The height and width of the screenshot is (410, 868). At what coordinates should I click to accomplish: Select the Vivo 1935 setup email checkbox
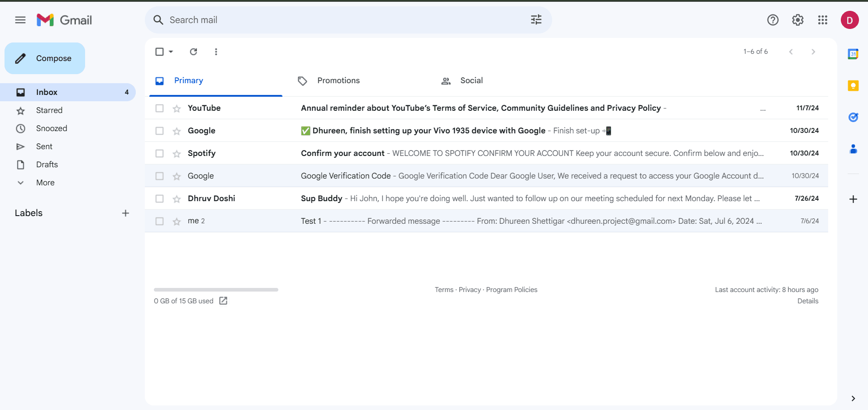pyautogui.click(x=159, y=131)
